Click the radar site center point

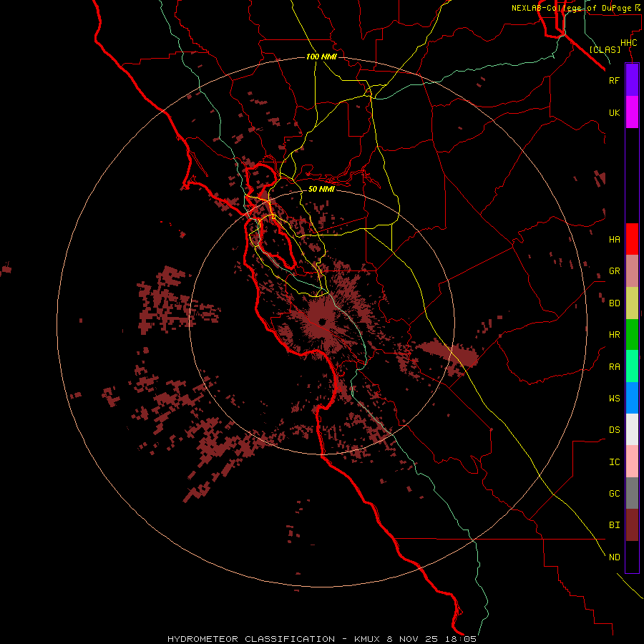(x=322, y=321)
